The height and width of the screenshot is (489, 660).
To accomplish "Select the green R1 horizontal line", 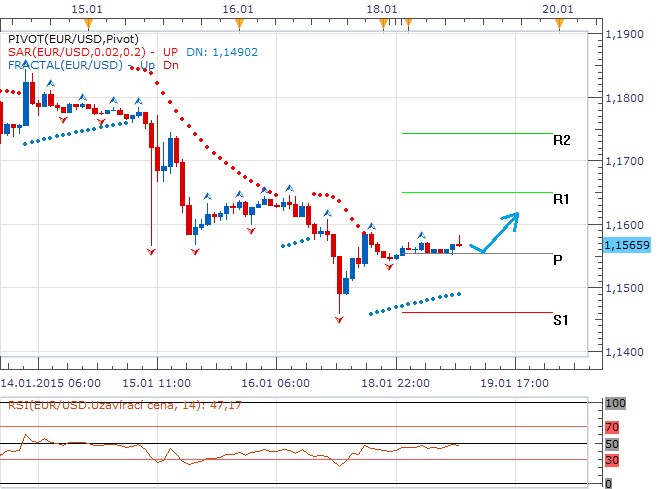I will pos(476,192).
